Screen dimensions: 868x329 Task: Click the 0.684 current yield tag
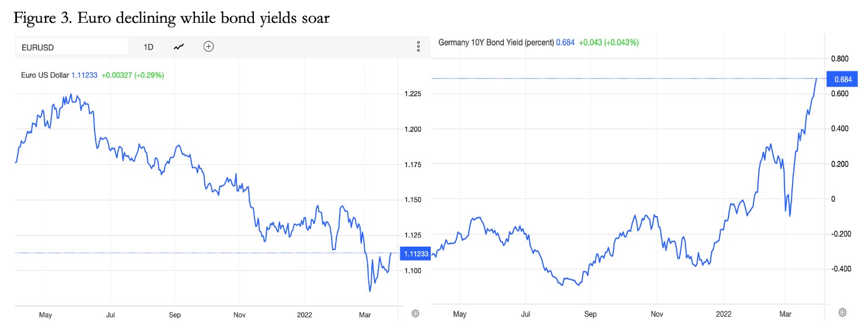[843, 79]
